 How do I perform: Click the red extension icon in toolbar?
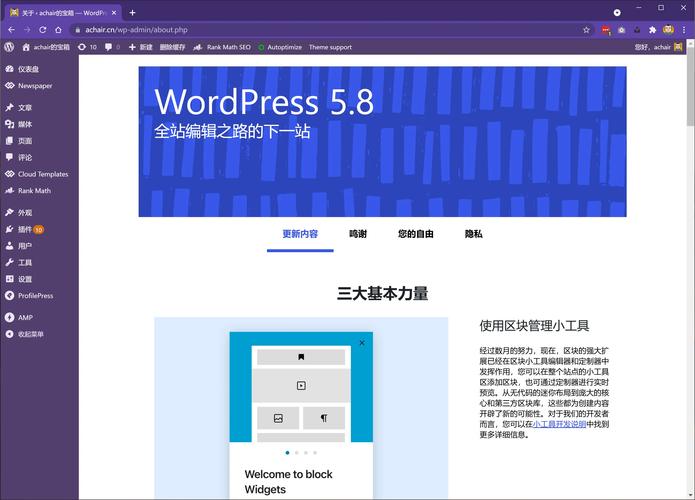point(605,30)
